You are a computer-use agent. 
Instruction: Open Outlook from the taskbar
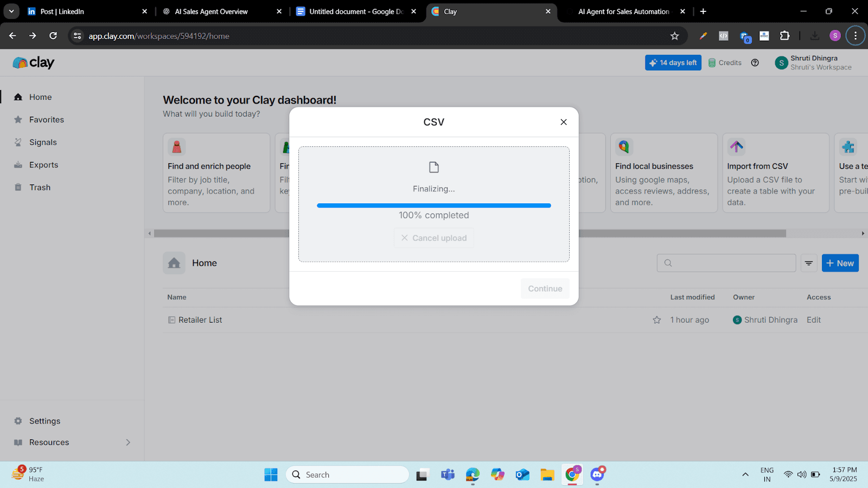point(522,475)
